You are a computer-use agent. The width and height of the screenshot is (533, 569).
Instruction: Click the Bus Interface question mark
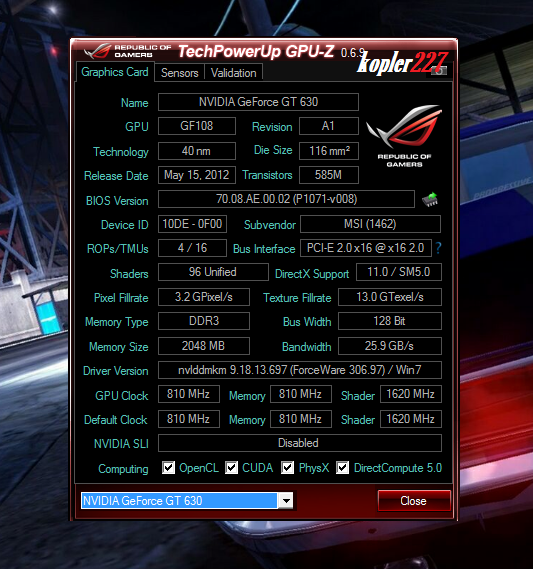(438, 248)
